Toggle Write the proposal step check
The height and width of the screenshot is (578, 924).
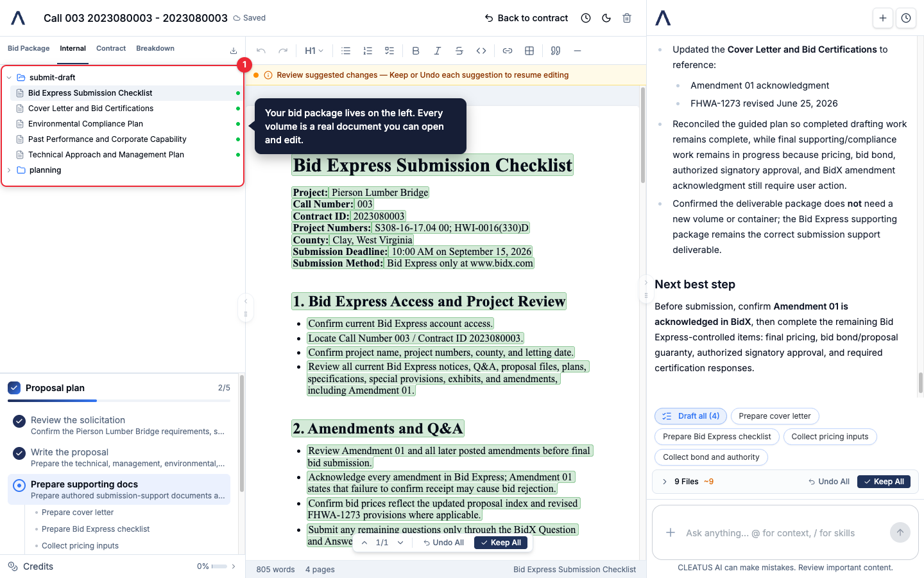(x=19, y=453)
